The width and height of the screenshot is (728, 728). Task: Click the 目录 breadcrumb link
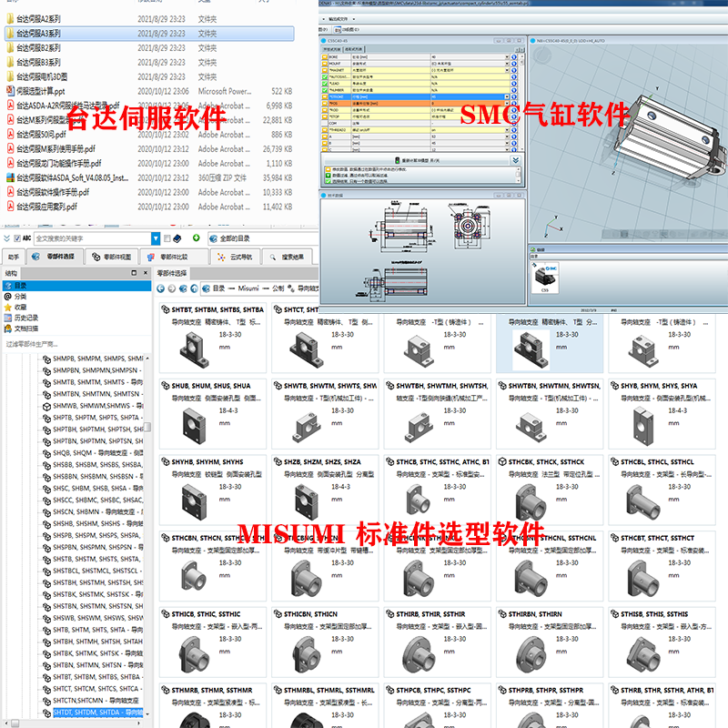point(219,288)
